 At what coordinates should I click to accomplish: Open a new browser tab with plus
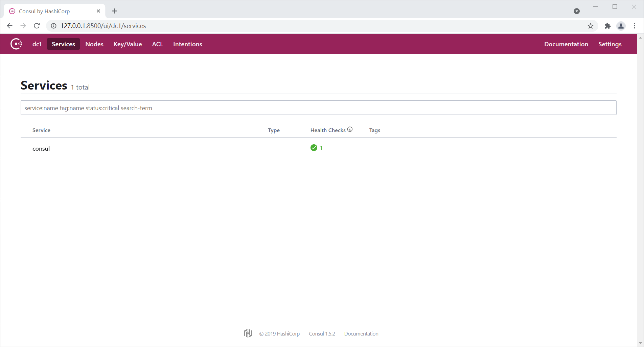pos(115,11)
